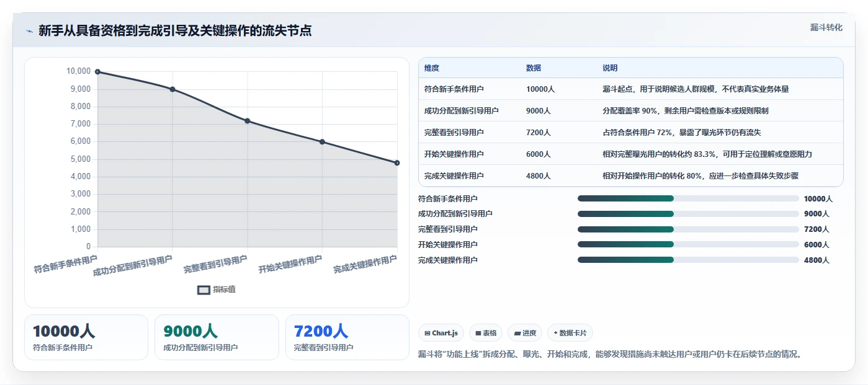Click the note mentioning 转化约 83.3%
The image size is (868, 385).
pos(707,154)
